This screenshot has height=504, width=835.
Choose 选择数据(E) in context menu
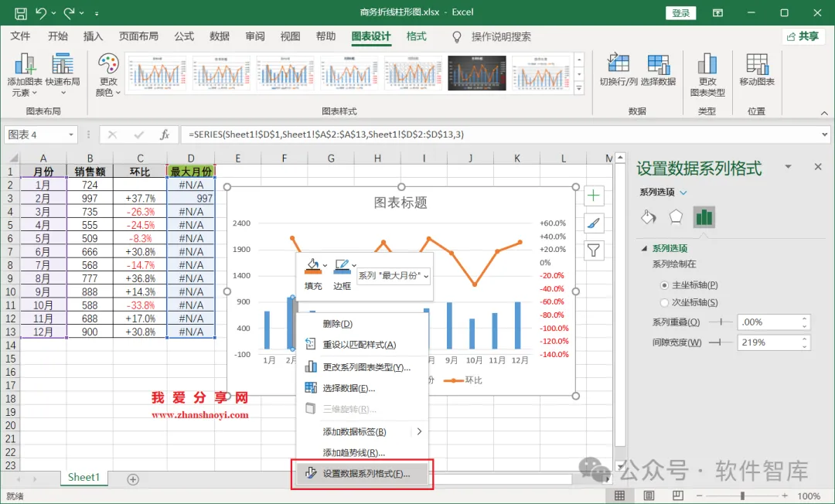coord(362,389)
